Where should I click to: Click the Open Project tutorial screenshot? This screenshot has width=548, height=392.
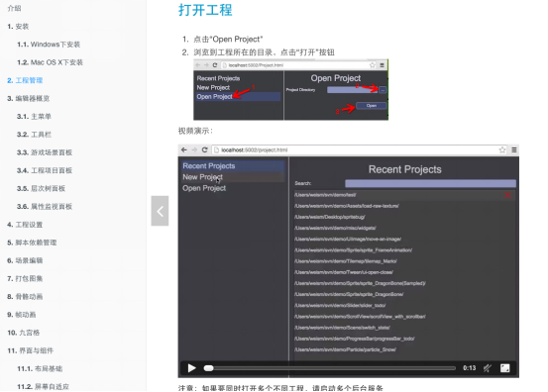pos(290,90)
